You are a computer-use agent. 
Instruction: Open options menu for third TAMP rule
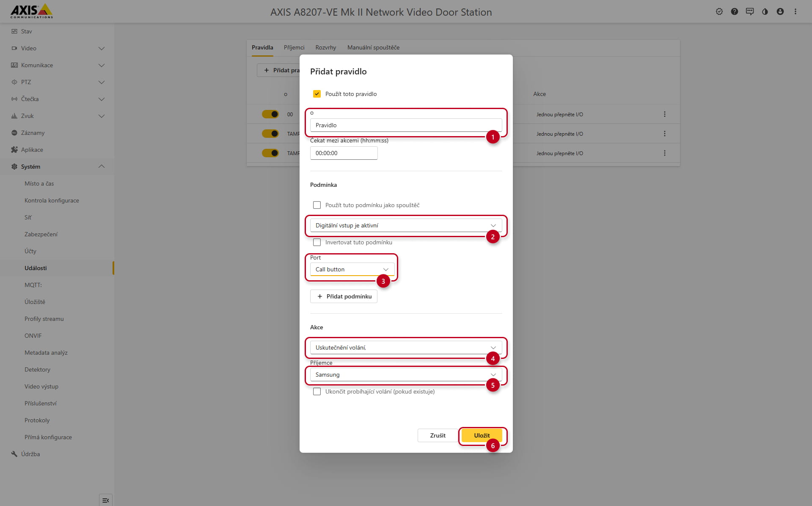click(665, 153)
